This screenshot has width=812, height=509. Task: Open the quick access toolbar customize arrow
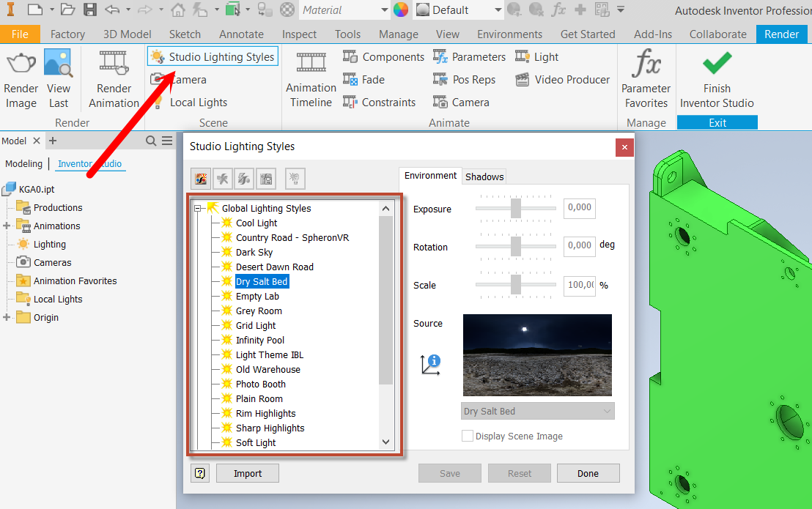click(x=621, y=10)
